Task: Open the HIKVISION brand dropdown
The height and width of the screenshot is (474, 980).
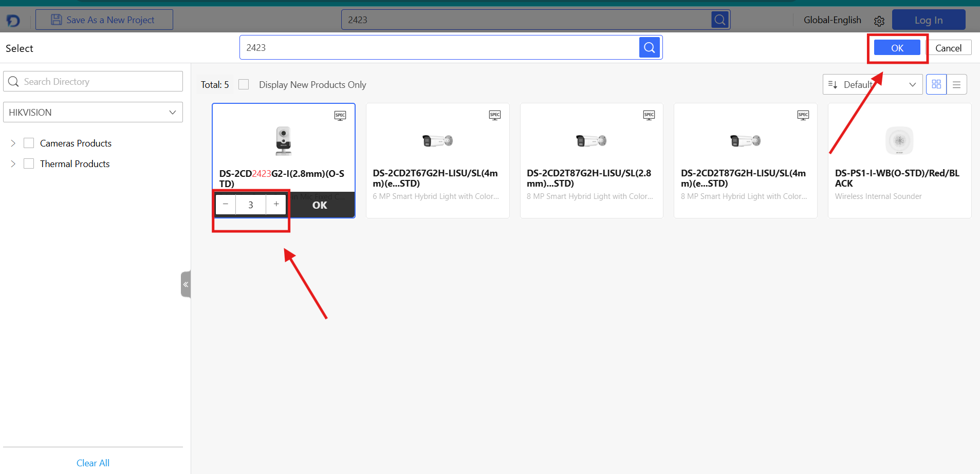Action: 93,112
